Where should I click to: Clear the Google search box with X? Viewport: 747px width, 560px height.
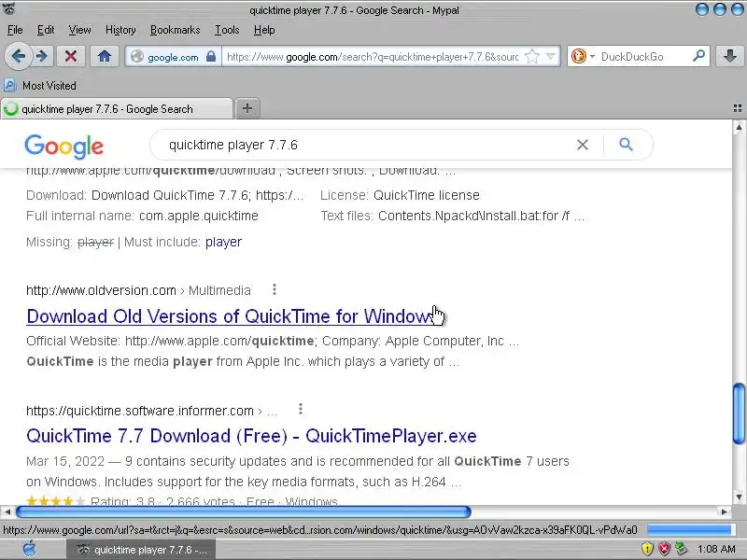pyautogui.click(x=582, y=145)
